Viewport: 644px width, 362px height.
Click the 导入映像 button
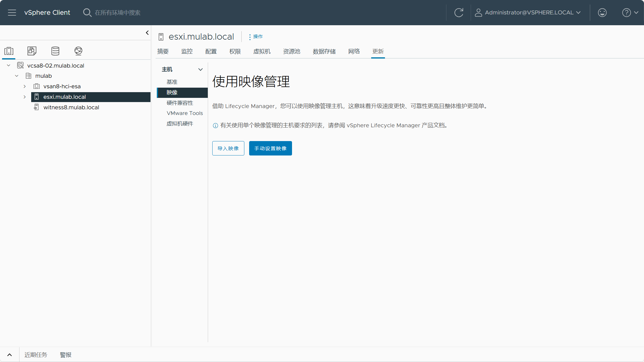pos(228,148)
